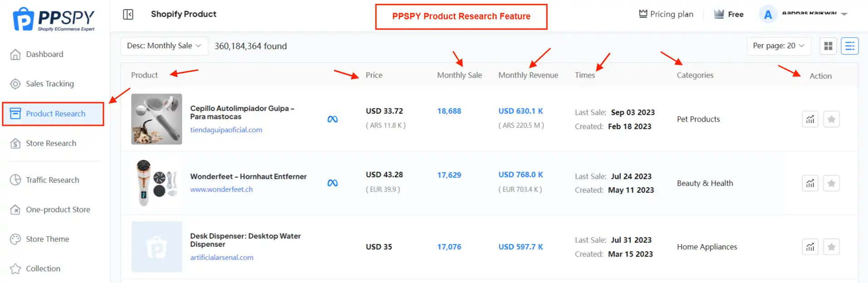The width and height of the screenshot is (868, 283).
Task: Open the Desc: Monthly Sale sort dropdown
Action: [164, 46]
